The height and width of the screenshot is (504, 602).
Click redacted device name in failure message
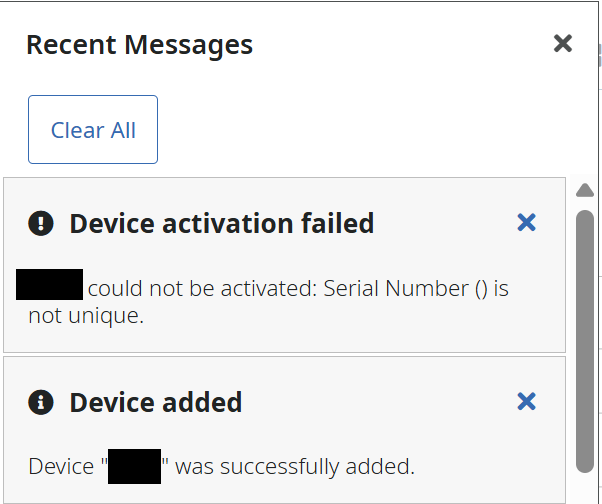coord(50,287)
